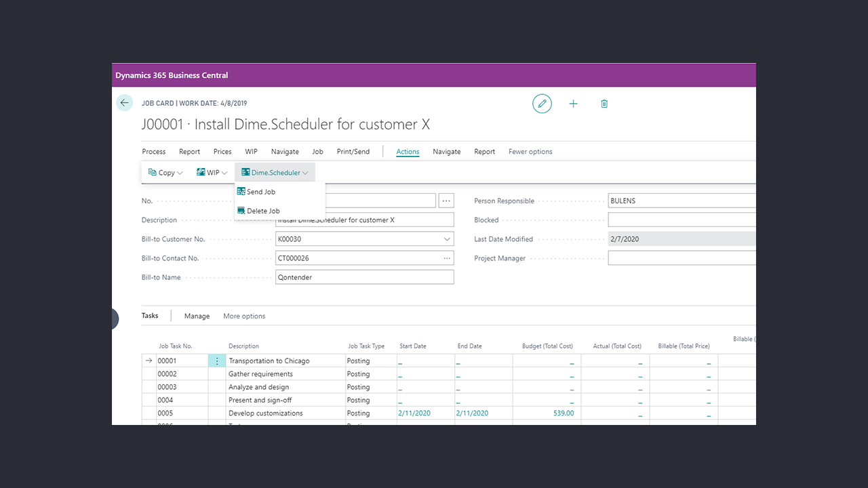Open the Job menu
Screen dimensions: 868x488
[317, 152]
